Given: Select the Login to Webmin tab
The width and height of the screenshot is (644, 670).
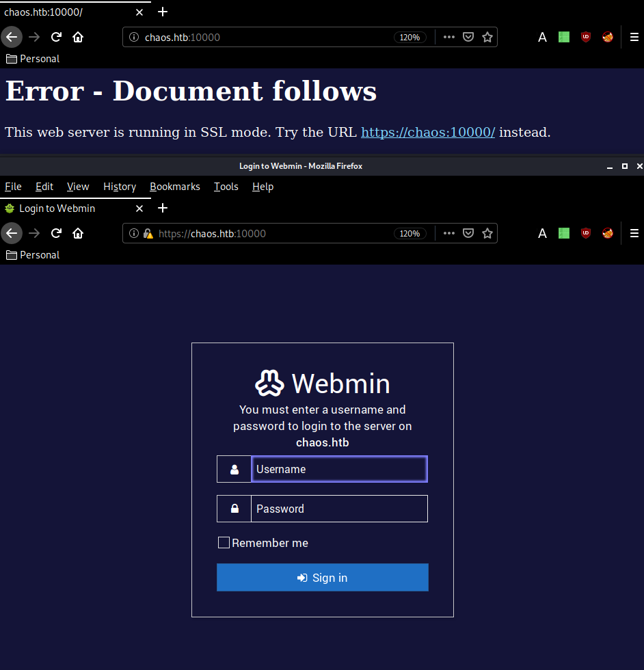Looking at the screenshot, I should click(x=57, y=209).
